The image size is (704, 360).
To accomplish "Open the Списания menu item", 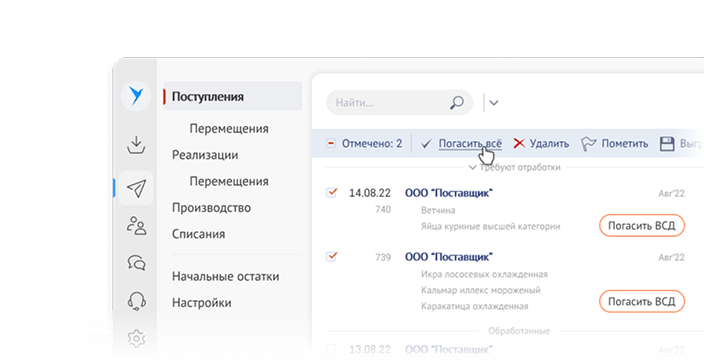I will pyautogui.click(x=198, y=234).
